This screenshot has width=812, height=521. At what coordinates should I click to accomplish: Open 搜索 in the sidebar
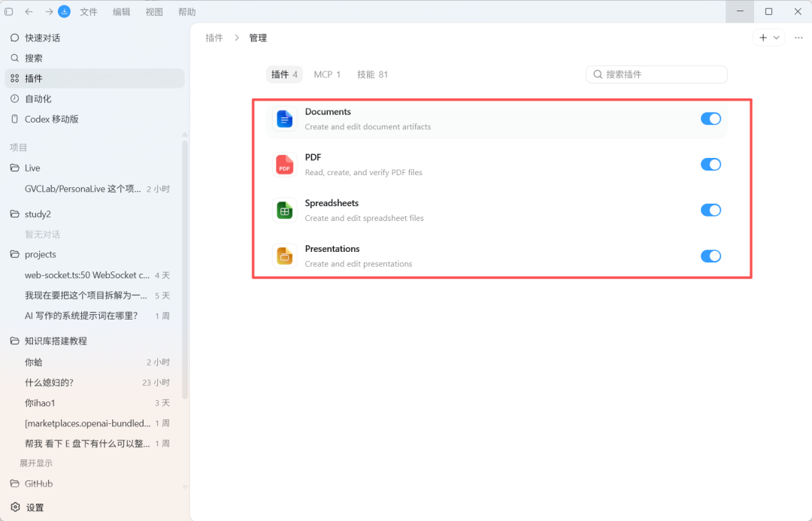point(95,58)
